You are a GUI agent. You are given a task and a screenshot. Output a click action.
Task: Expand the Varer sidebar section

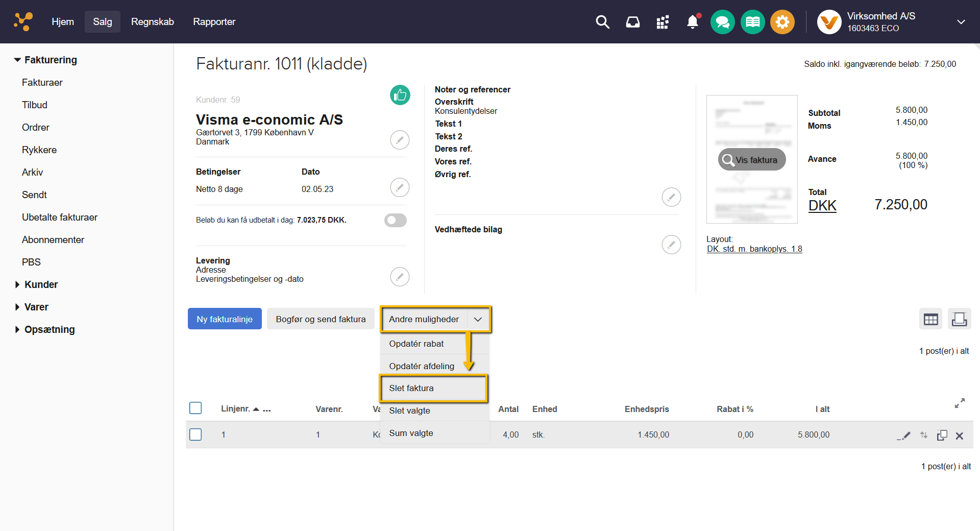[x=32, y=307]
